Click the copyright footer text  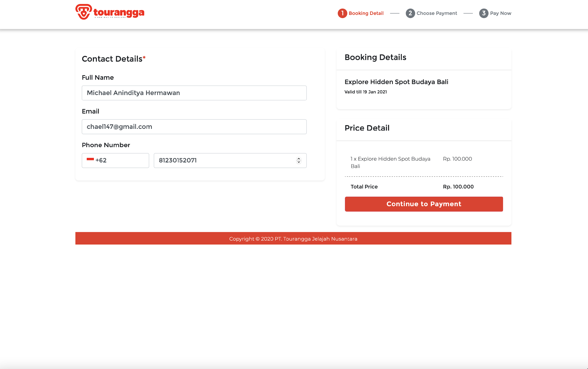pyautogui.click(x=293, y=239)
